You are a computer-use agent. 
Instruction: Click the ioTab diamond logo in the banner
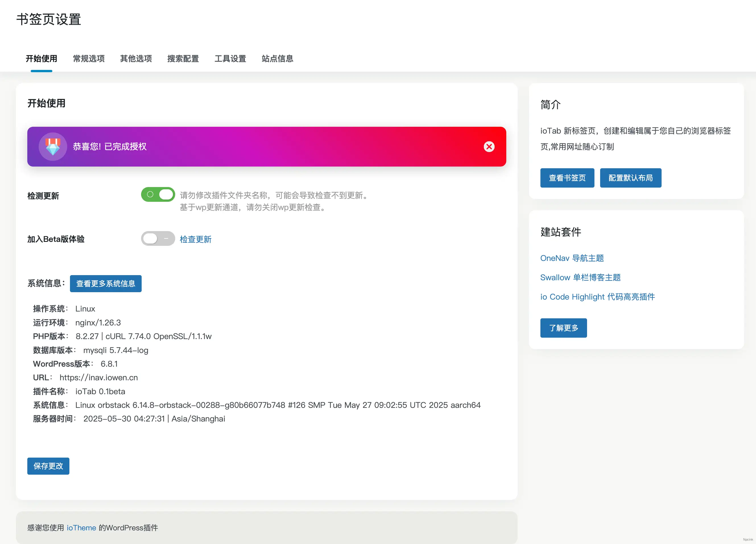click(x=53, y=147)
